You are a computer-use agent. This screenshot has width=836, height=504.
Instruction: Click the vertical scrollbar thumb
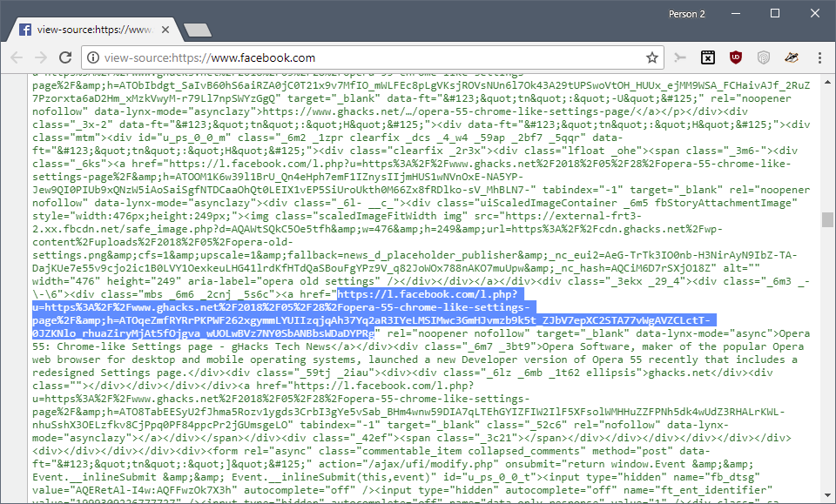827,219
